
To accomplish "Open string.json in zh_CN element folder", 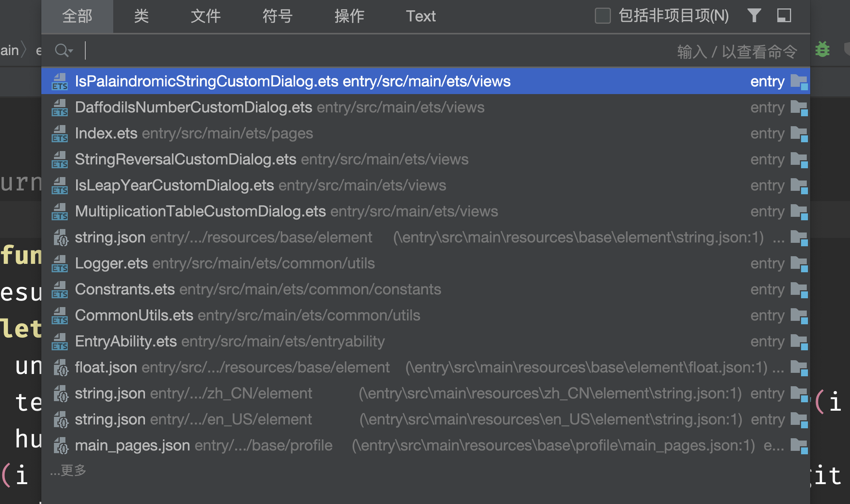I will [110, 393].
